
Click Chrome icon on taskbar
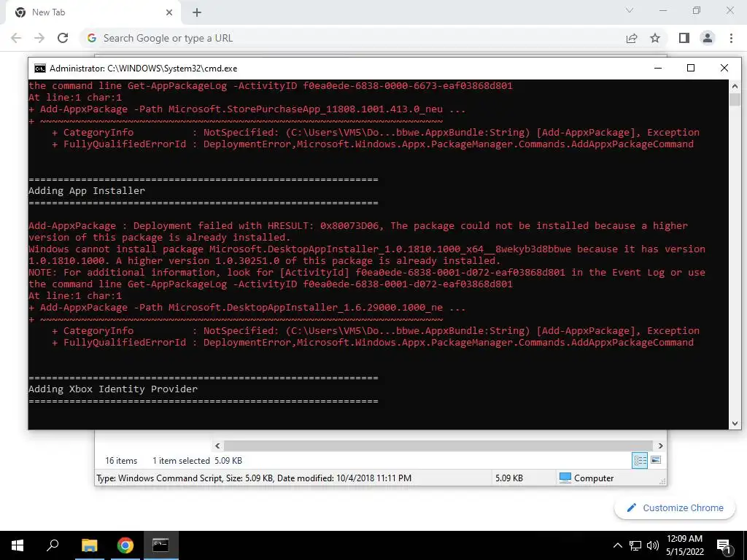click(x=125, y=545)
